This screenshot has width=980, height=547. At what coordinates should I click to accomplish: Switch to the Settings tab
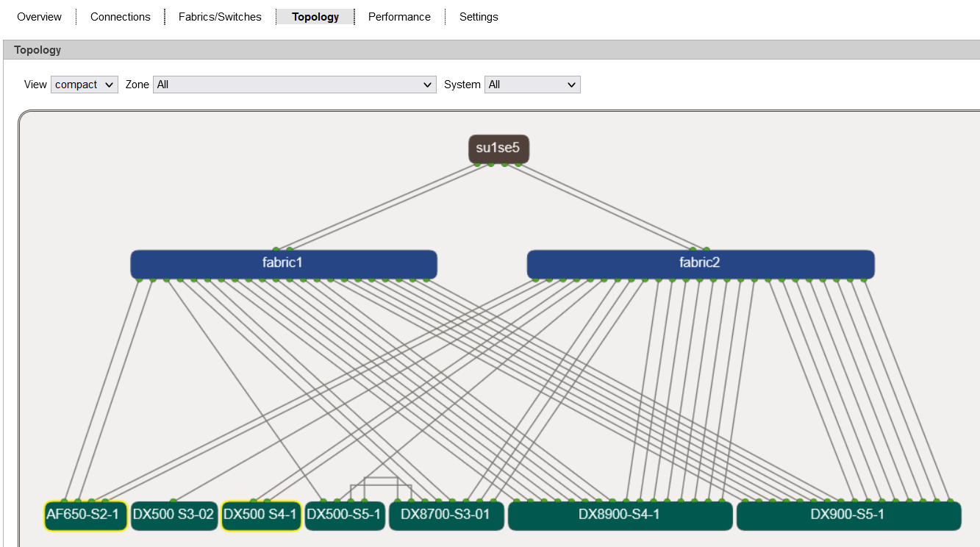[479, 17]
